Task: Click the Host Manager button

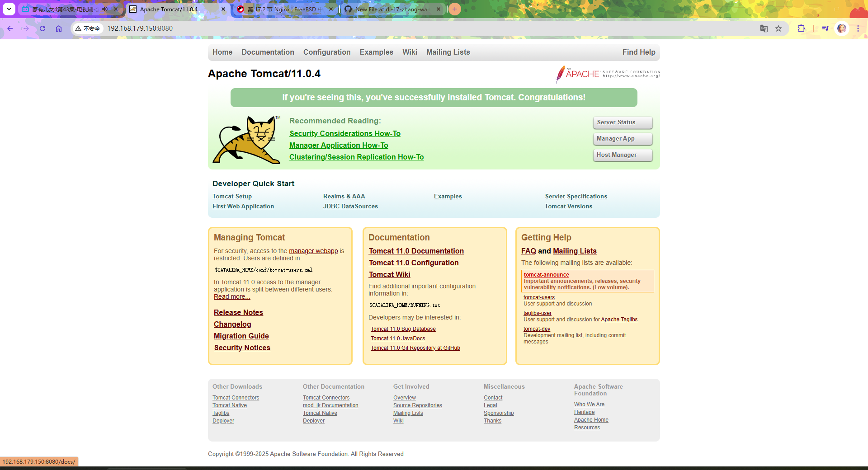Action: [x=623, y=155]
